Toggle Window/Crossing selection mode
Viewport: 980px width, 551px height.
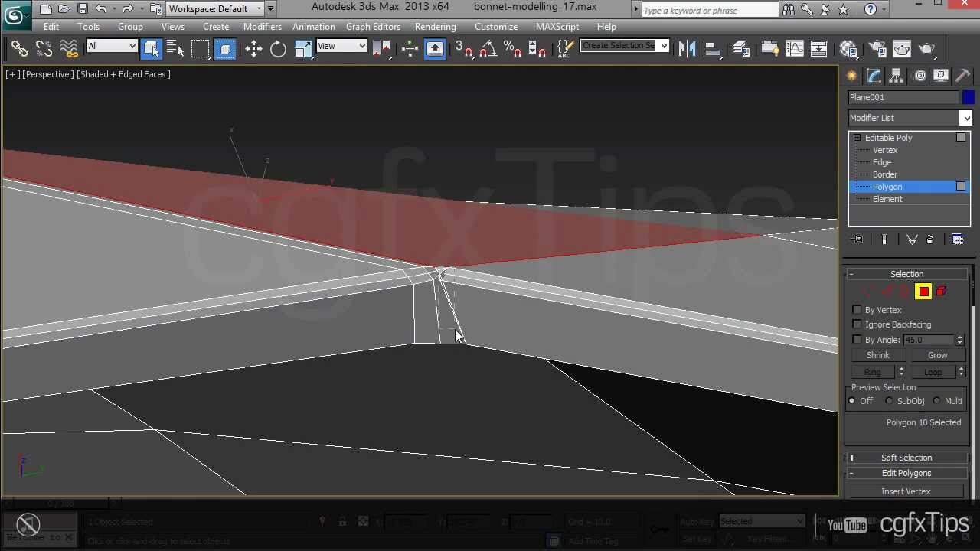(224, 49)
